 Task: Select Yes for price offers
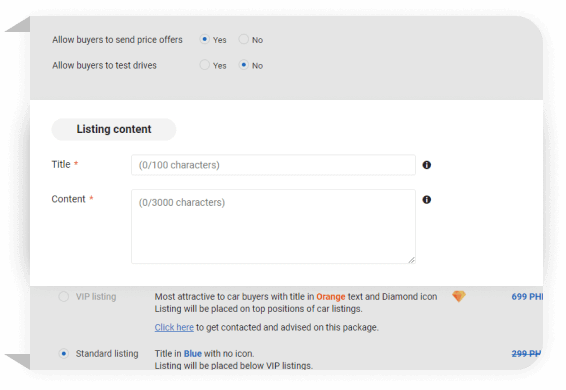coord(205,39)
